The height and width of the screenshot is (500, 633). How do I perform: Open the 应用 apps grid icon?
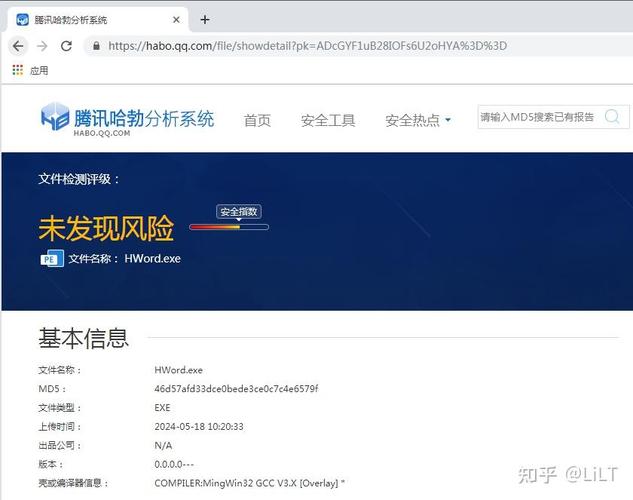(17, 70)
